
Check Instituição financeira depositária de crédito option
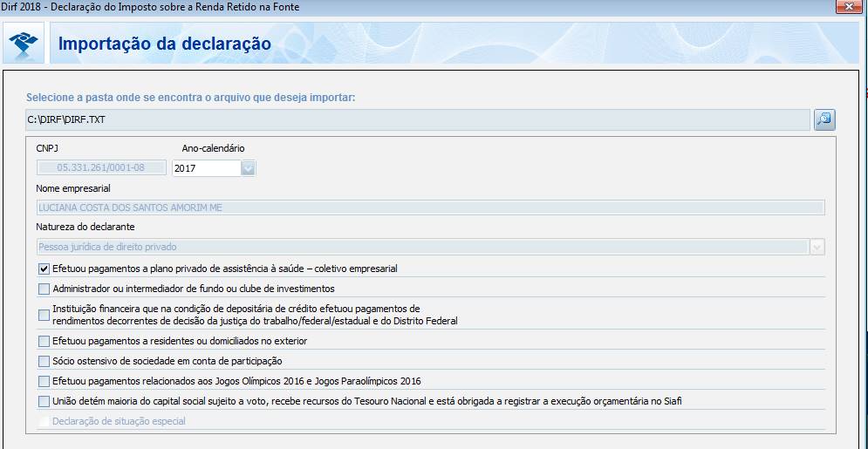[x=44, y=315]
